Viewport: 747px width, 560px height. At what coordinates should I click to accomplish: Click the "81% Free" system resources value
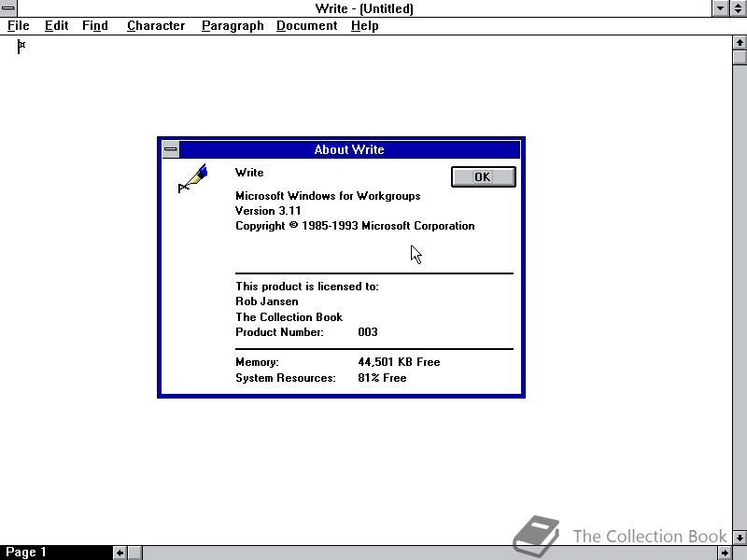tap(382, 378)
